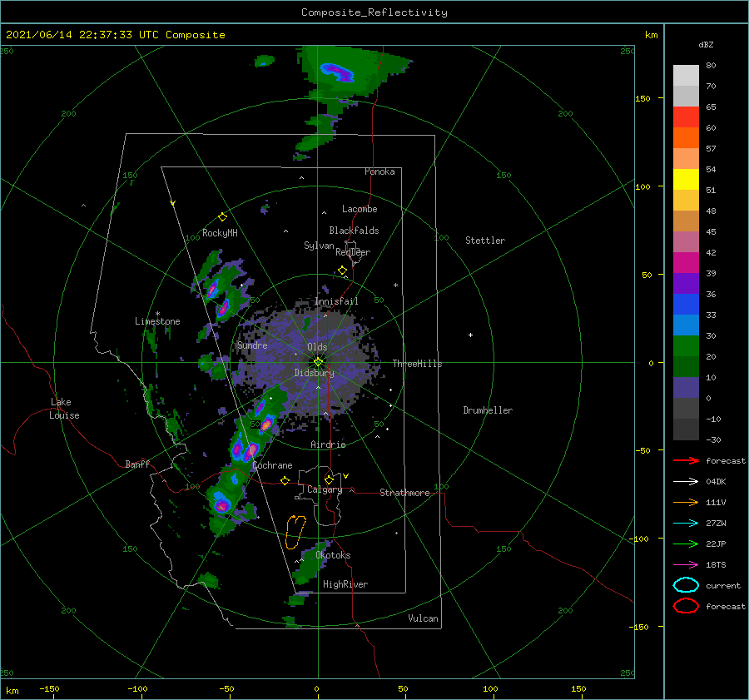Click the HighRiver label

click(345, 584)
